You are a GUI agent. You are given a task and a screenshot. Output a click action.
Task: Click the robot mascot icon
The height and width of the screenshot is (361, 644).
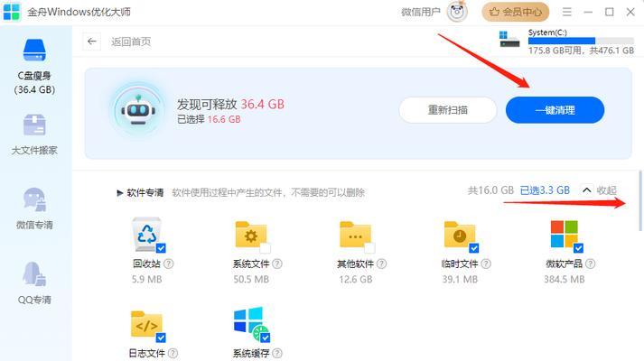138,110
